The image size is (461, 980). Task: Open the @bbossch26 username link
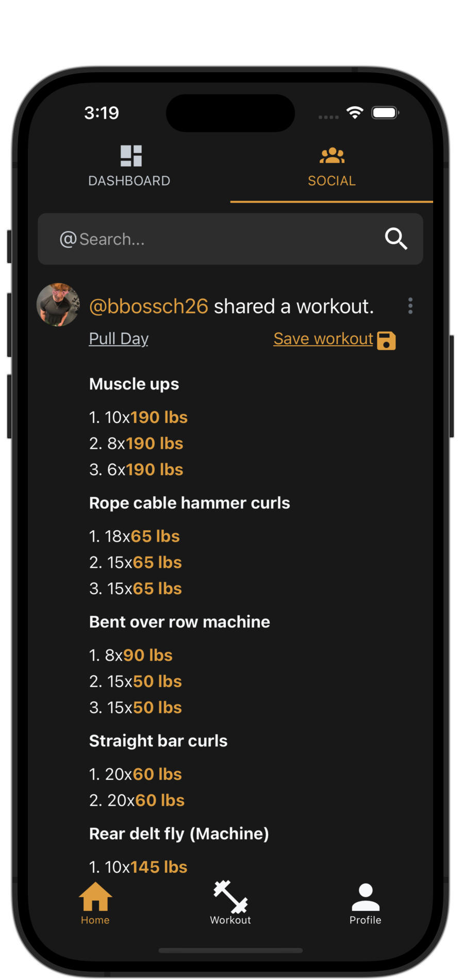click(149, 306)
